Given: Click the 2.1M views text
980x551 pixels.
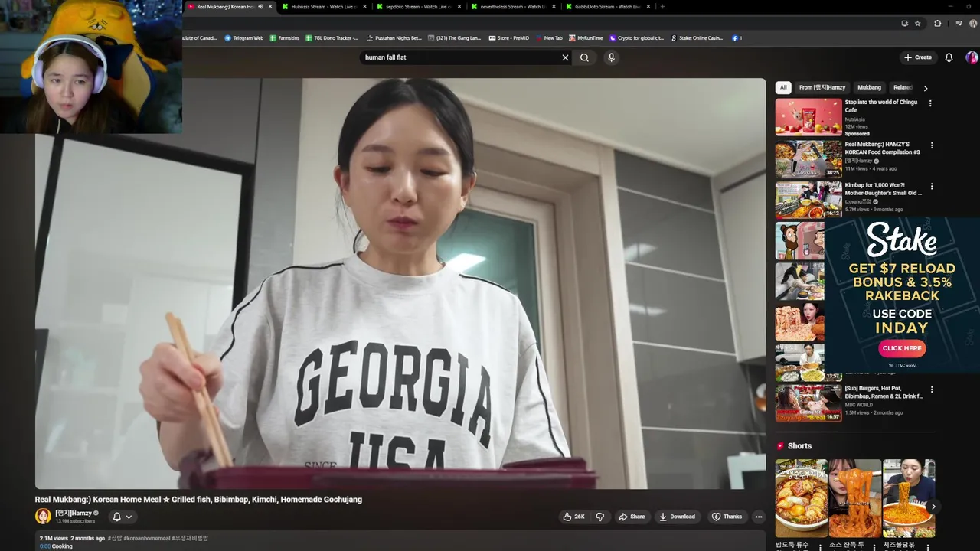Looking at the screenshot, I should tap(54, 539).
